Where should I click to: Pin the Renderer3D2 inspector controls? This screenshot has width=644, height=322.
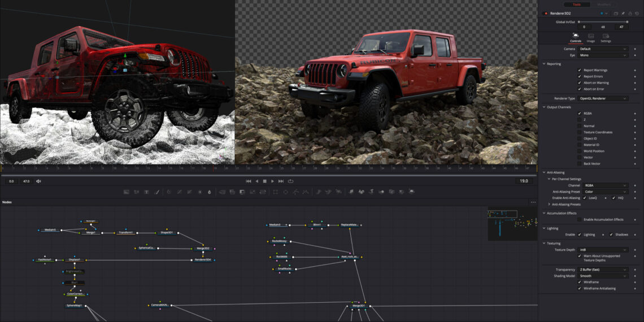tap(623, 13)
